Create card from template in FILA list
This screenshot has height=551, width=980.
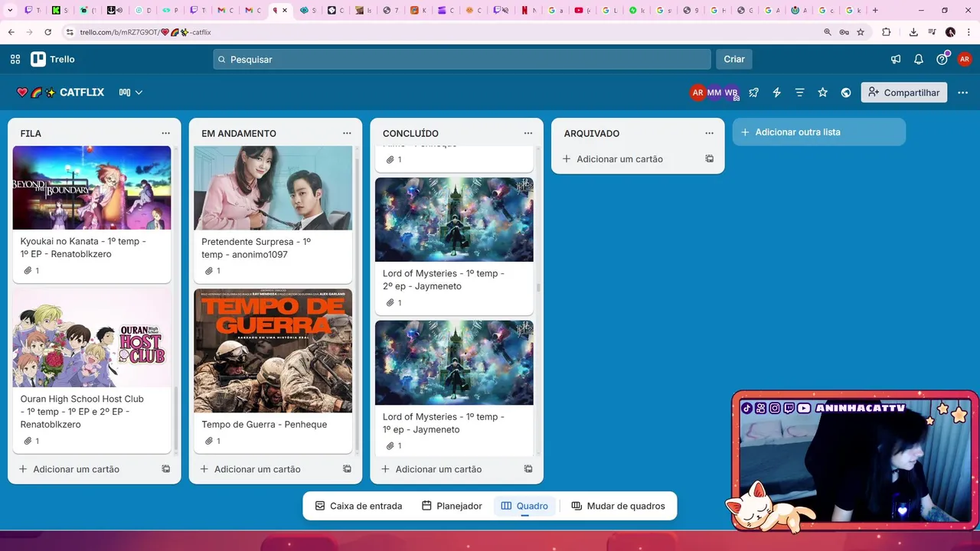[165, 469]
